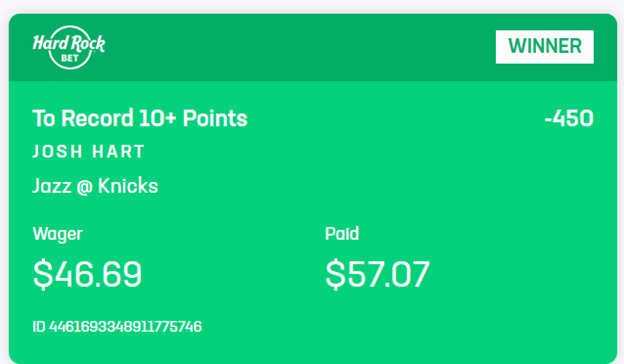Click the Wager label
Image resolution: width=624 pixels, height=364 pixels.
click(57, 234)
